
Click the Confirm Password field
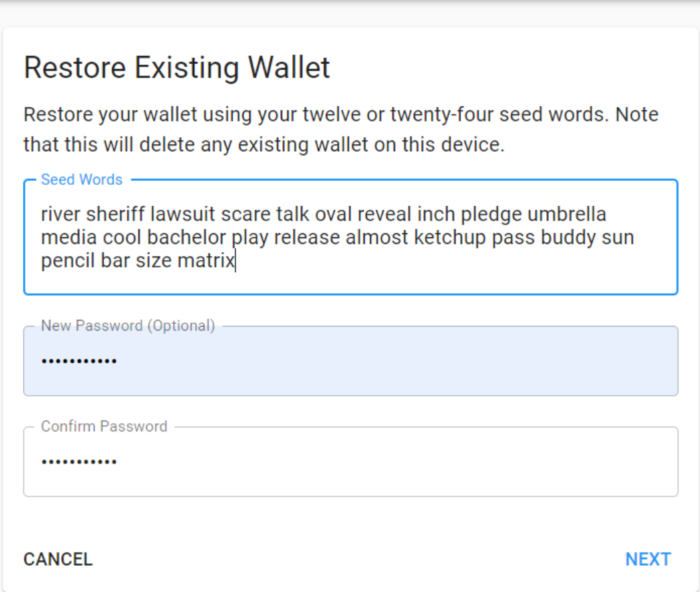tap(349, 461)
